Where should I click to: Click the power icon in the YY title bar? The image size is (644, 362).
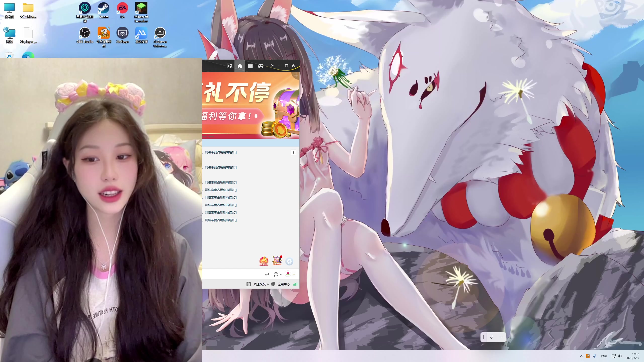(x=294, y=66)
